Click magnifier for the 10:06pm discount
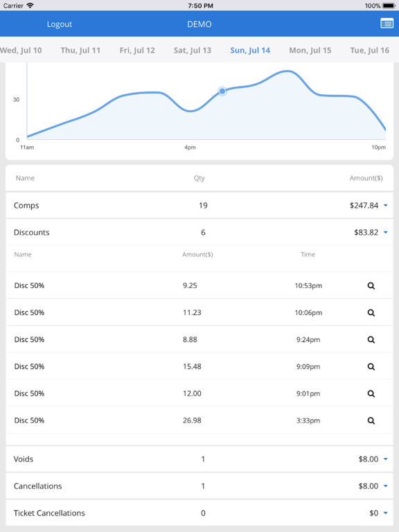399x532 pixels. pyautogui.click(x=371, y=312)
